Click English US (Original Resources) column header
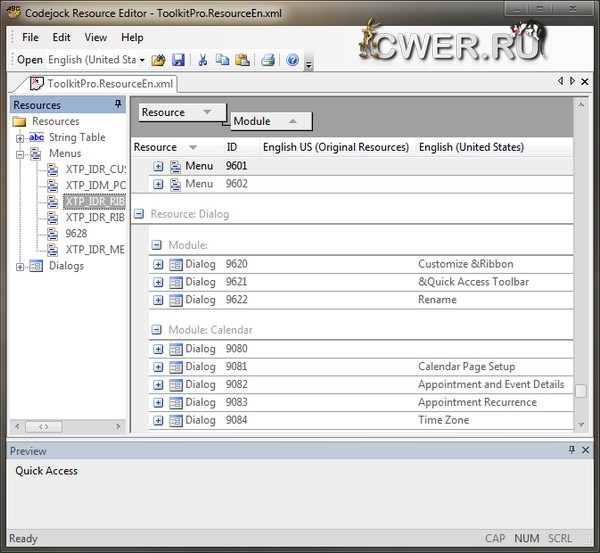 (336, 147)
